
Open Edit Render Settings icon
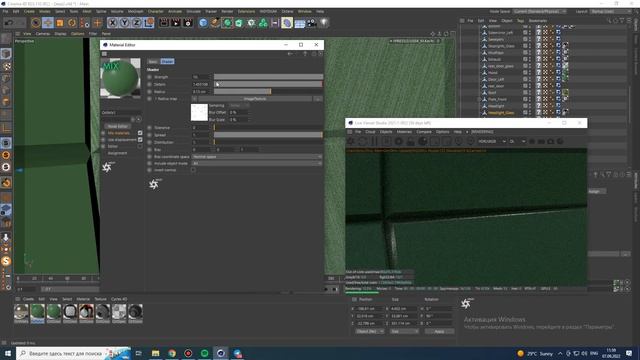(x=188, y=23)
